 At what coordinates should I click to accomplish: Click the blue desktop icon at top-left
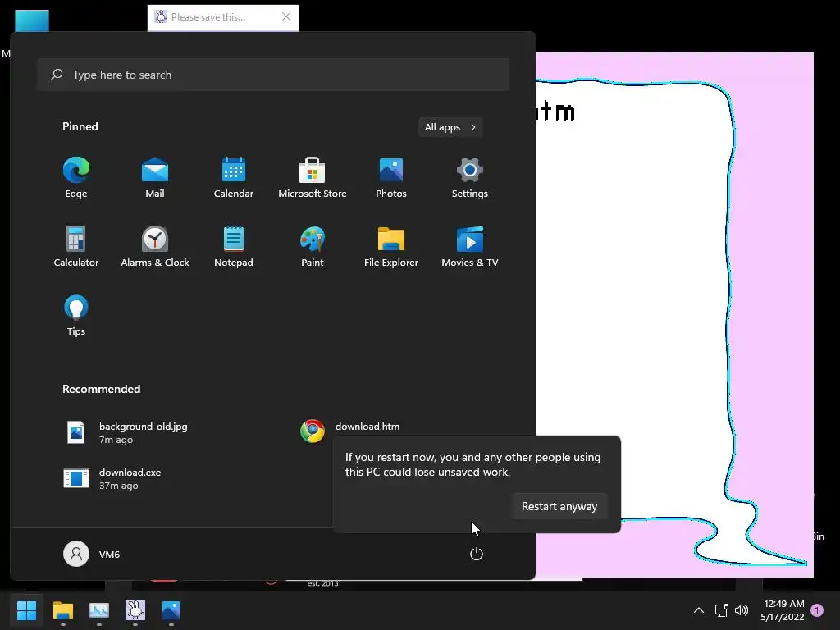tap(32, 21)
